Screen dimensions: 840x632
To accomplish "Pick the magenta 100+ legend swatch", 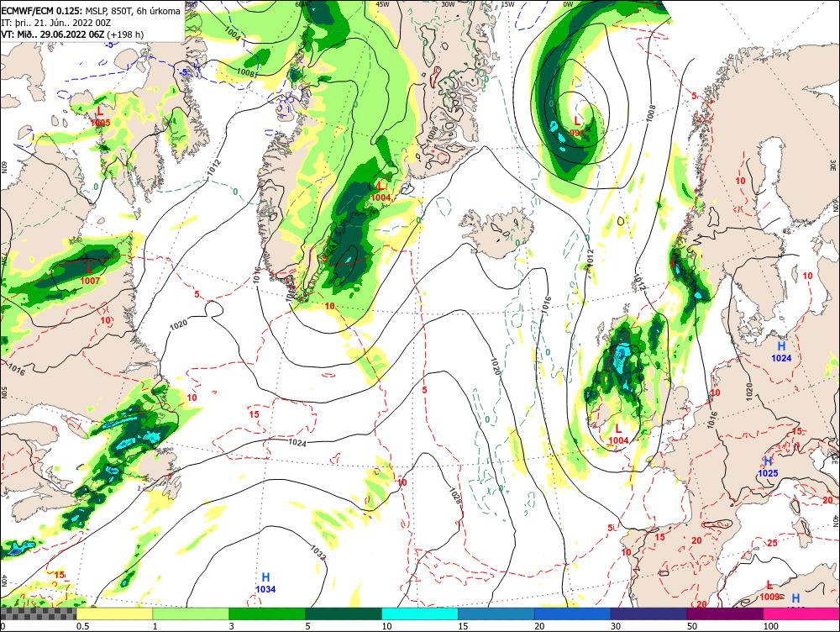I will [801, 614].
